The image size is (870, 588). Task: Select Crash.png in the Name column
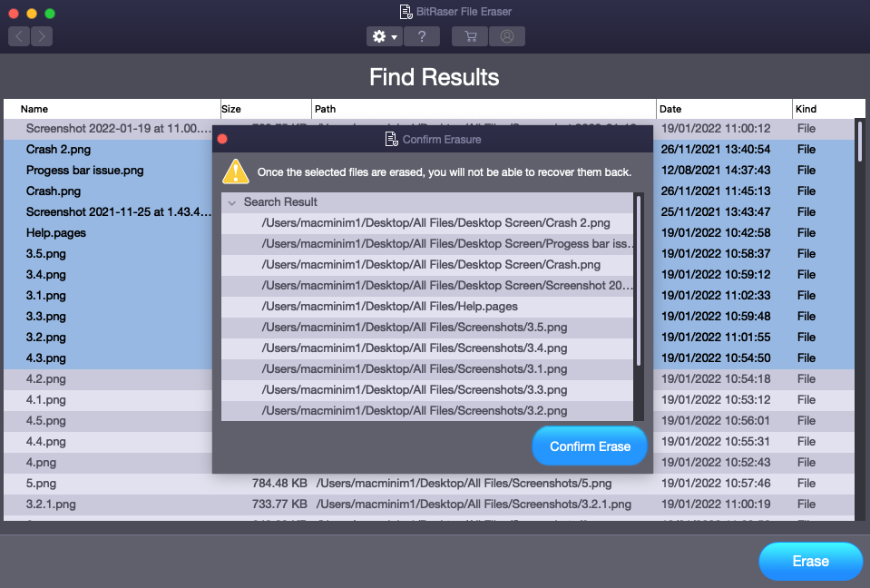(54, 191)
